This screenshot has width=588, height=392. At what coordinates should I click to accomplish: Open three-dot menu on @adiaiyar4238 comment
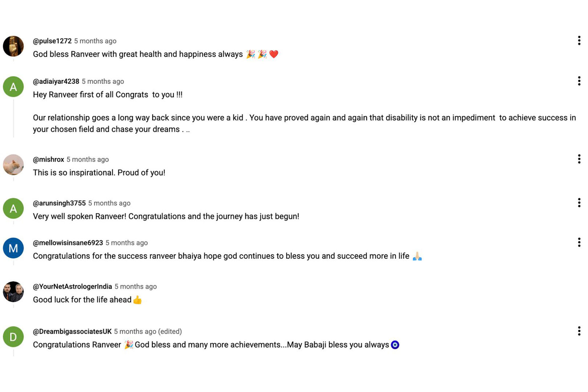[579, 81]
